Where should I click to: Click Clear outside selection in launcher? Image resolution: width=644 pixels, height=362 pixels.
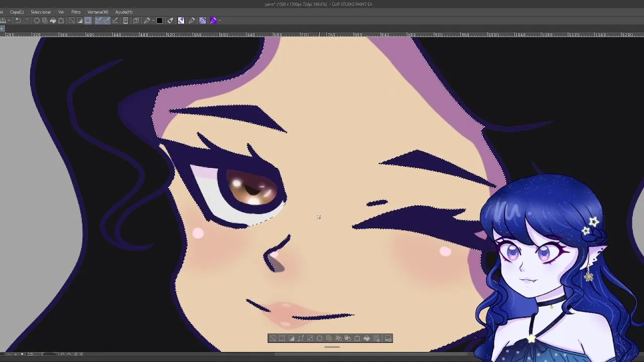pos(329,338)
